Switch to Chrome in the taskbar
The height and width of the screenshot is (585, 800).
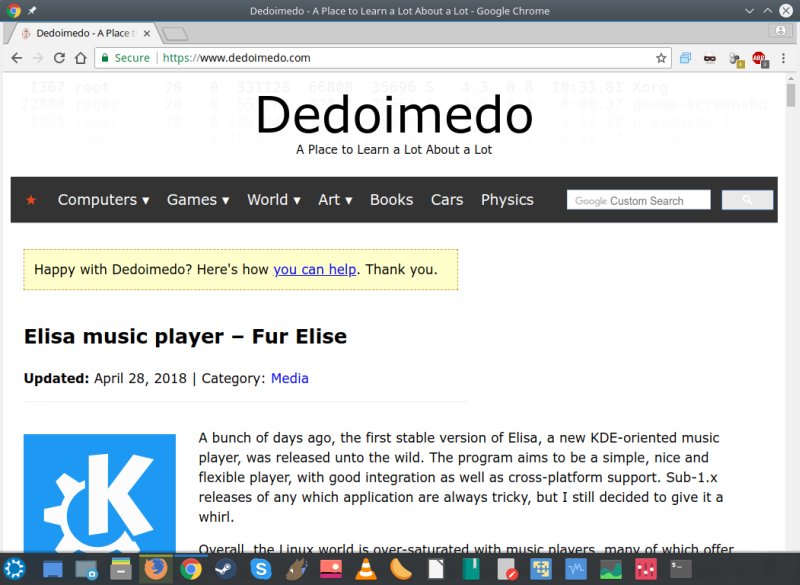(x=191, y=569)
